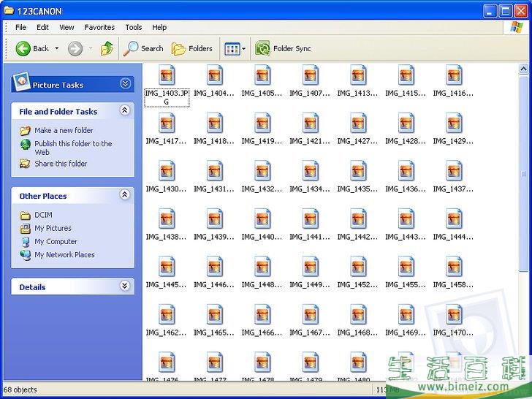Screen dimensions: 532x399
Task: Click Publish this folder to the Web
Action: [73, 144]
